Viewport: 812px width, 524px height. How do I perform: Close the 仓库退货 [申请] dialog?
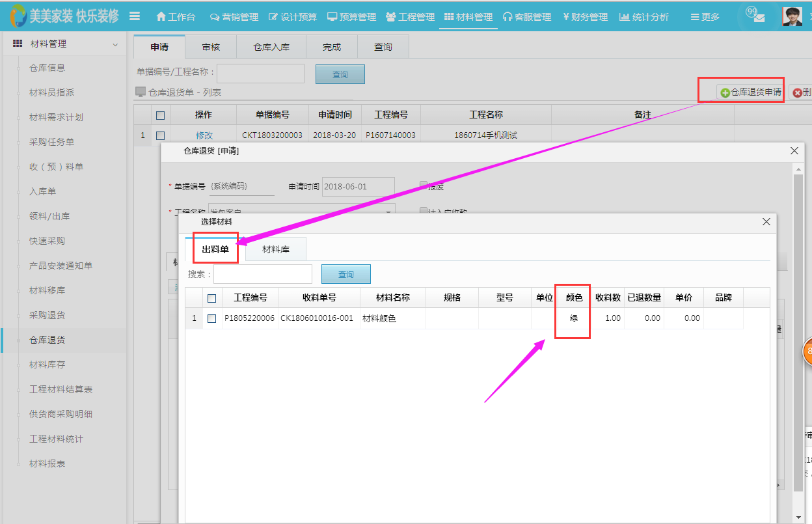(x=794, y=151)
